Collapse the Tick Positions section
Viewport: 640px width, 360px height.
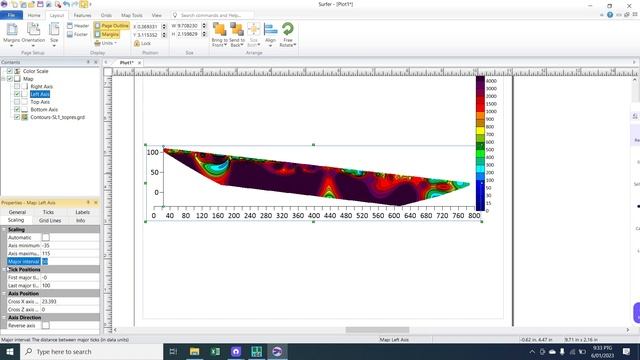coord(4,269)
